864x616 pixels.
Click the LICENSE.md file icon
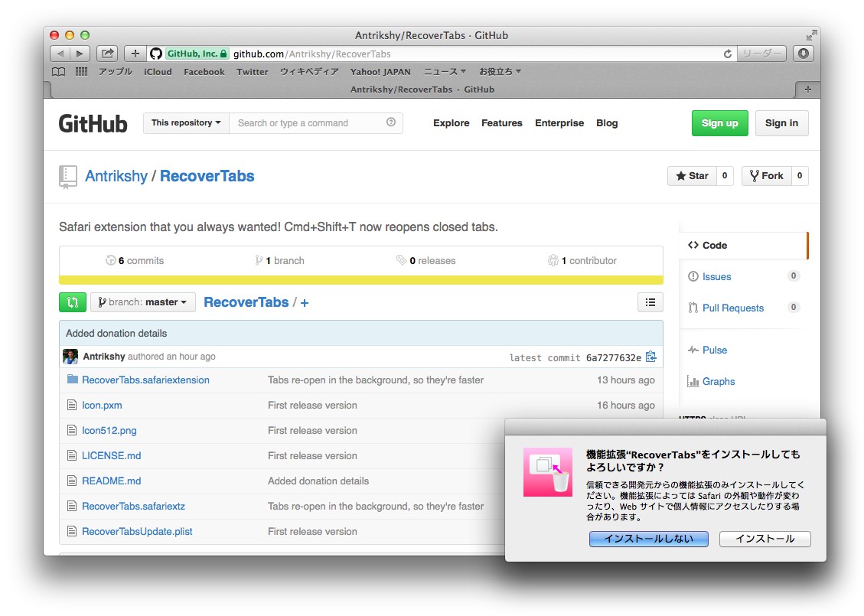coord(72,455)
